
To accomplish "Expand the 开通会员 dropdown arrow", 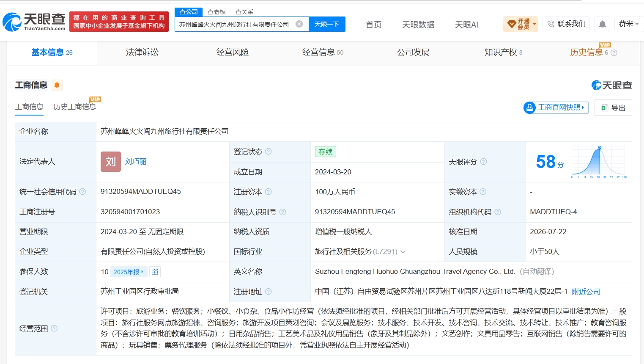I will [x=534, y=24].
